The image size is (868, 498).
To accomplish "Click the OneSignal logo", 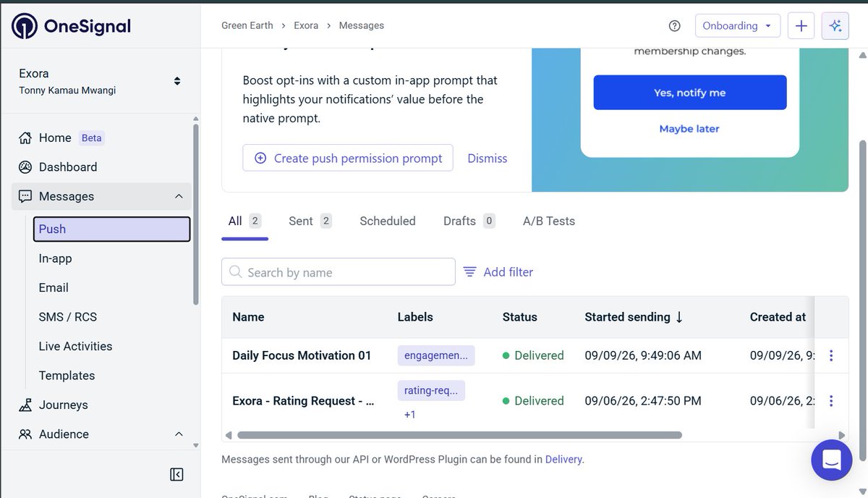I will [71, 27].
